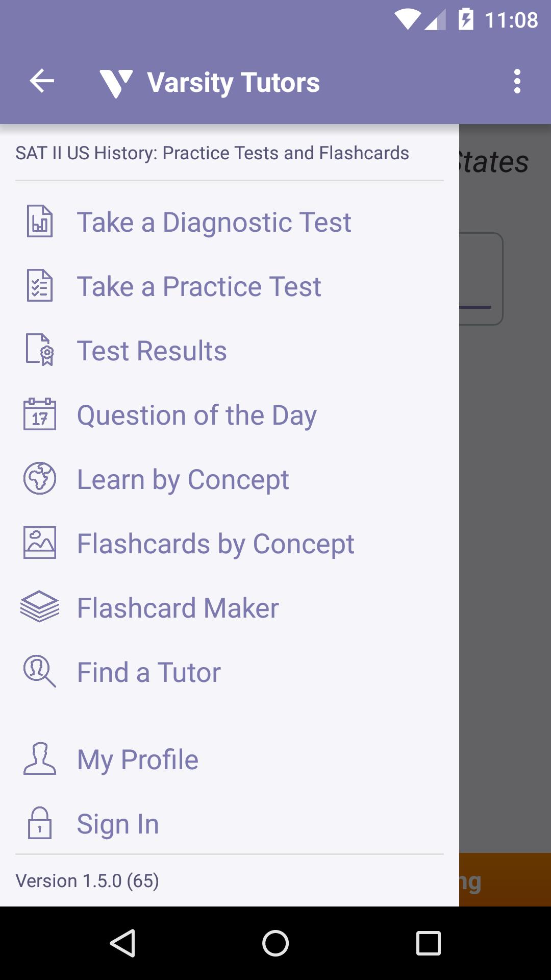
Task: Tap the Test Results certificate icon
Action: click(40, 350)
